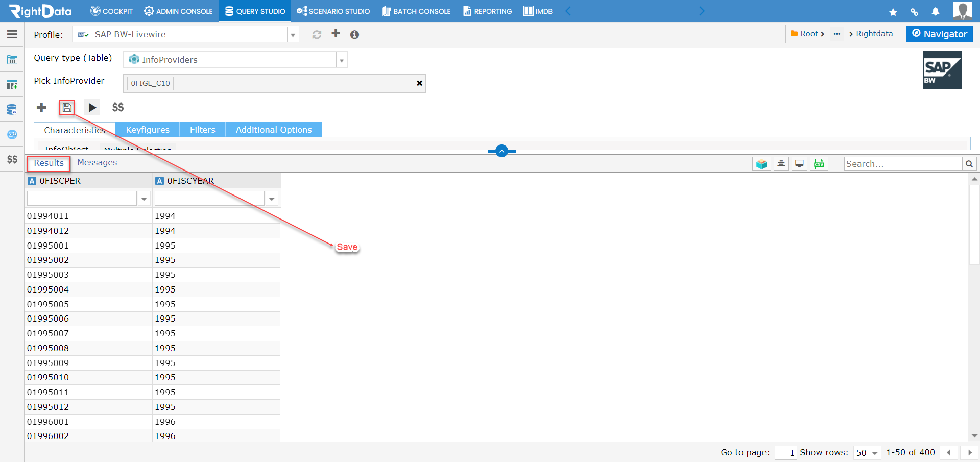Click the Go to page input field
The height and width of the screenshot is (462, 980).
pyautogui.click(x=785, y=452)
